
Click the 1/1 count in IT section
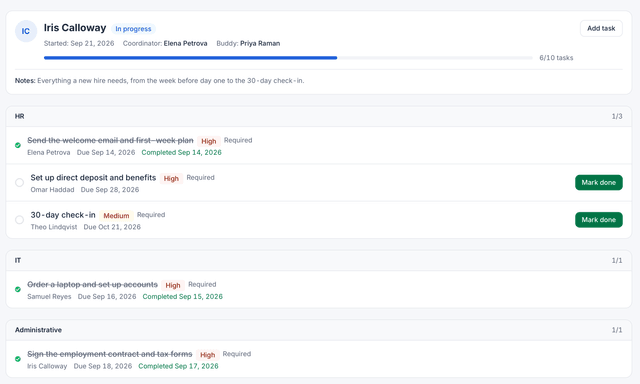coord(617,260)
